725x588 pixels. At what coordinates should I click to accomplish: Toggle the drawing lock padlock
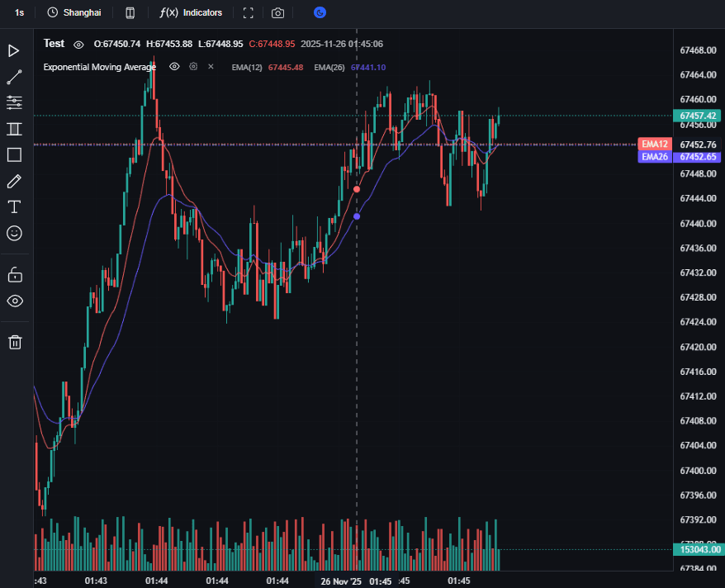pyautogui.click(x=14, y=274)
